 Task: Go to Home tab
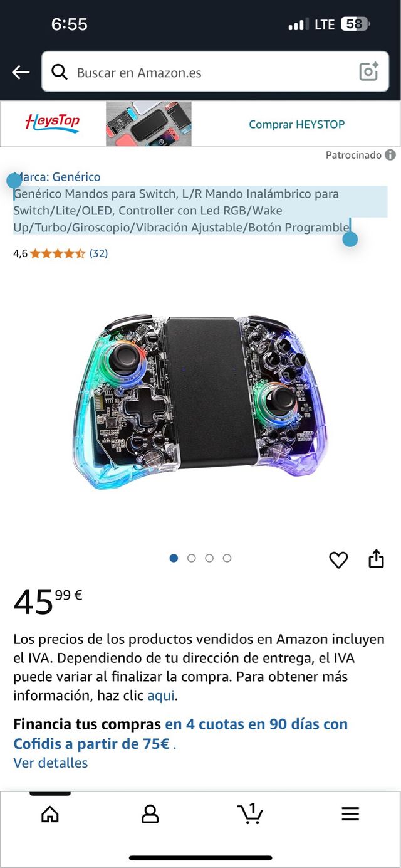(x=49, y=814)
